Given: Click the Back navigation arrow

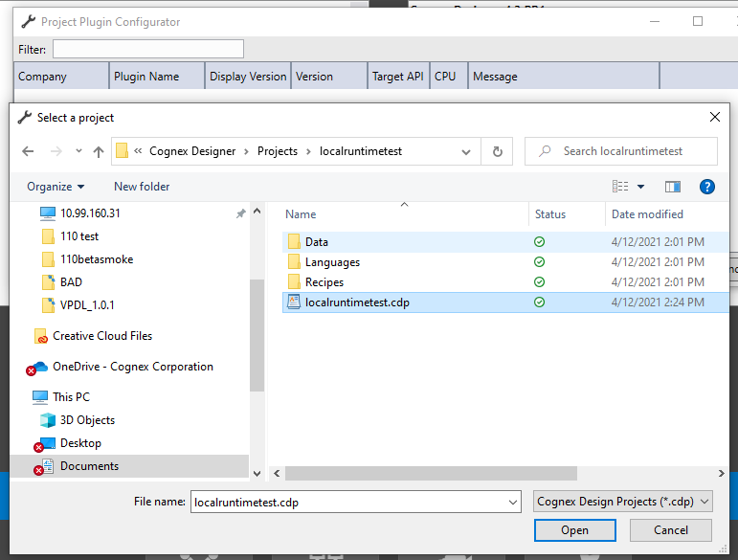Looking at the screenshot, I should (x=28, y=151).
